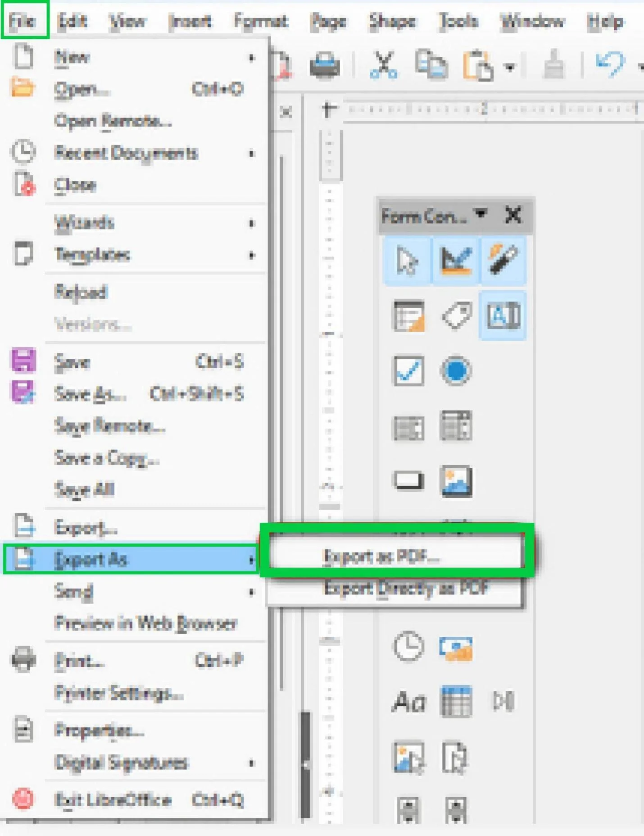Screen dimensions: 644x836
Task: Select Export Directly as PDF
Action: tap(397, 589)
